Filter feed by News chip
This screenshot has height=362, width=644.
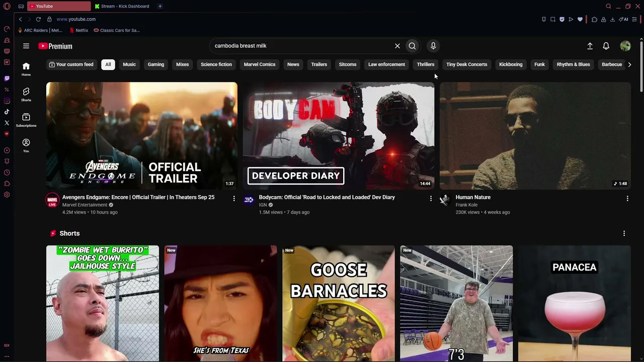click(293, 64)
